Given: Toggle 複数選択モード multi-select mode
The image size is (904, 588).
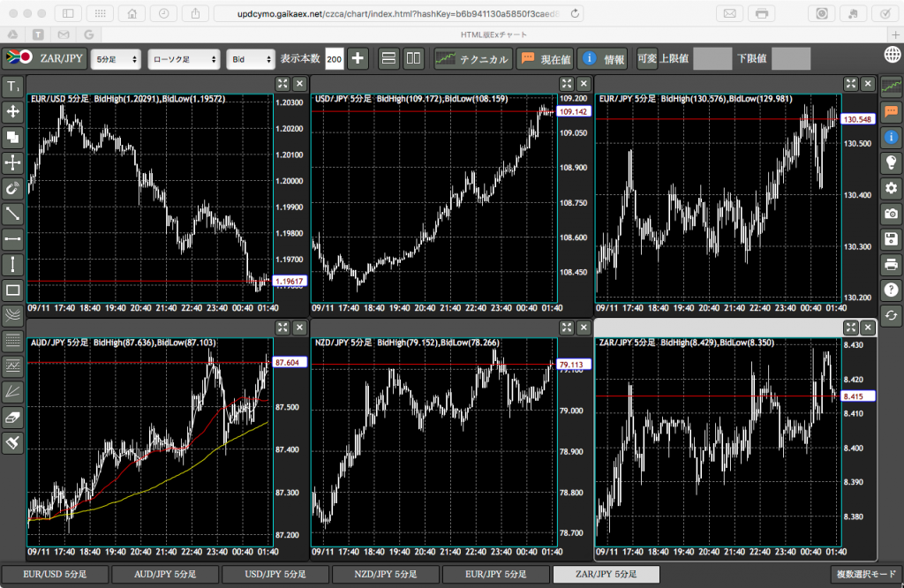Looking at the screenshot, I should coord(866,575).
